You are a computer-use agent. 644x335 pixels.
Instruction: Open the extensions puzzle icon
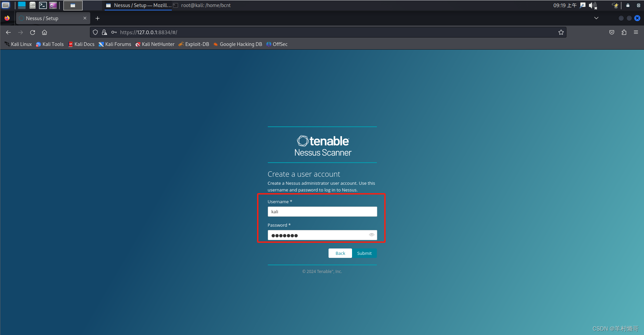(624, 32)
